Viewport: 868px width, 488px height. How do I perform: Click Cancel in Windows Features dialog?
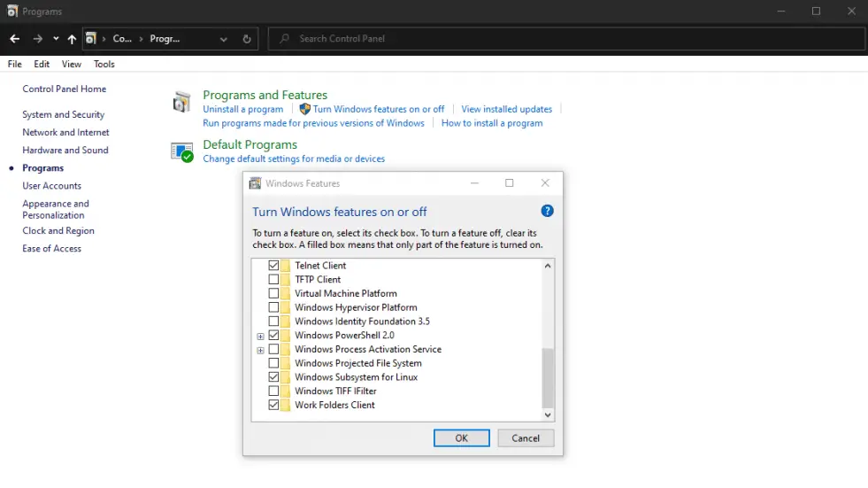526,438
